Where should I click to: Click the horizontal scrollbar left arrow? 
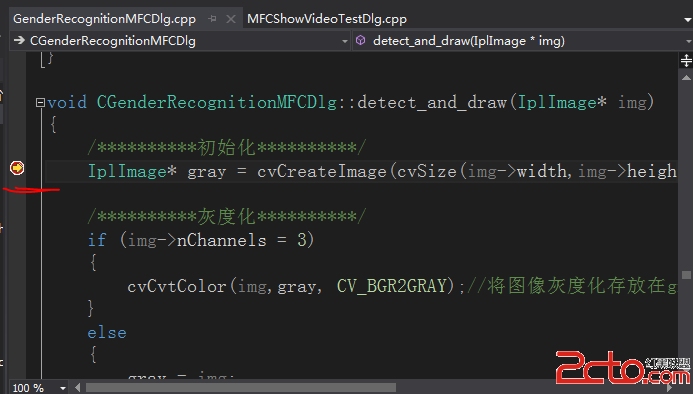point(78,388)
